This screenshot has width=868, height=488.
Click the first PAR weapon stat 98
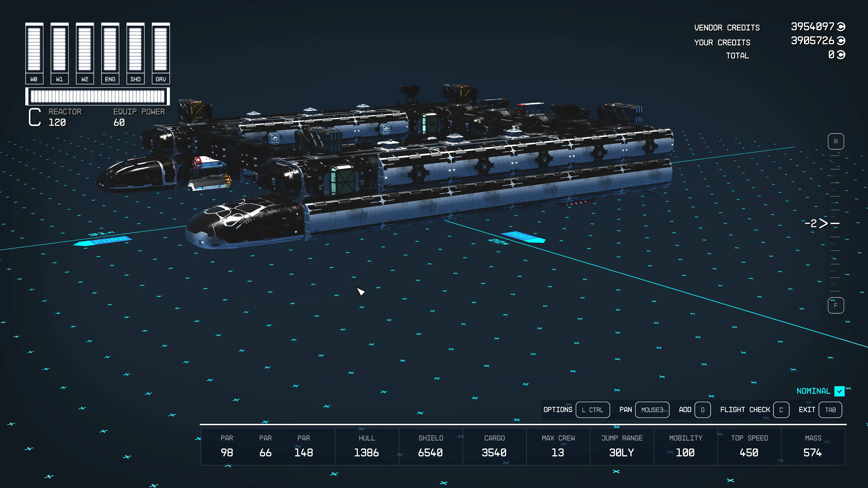(227, 453)
